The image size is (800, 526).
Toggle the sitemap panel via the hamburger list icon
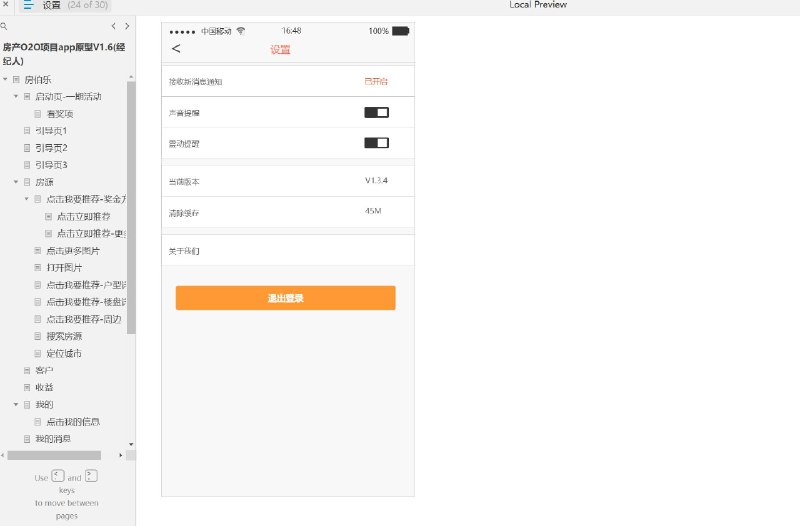[x=28, y=5]
